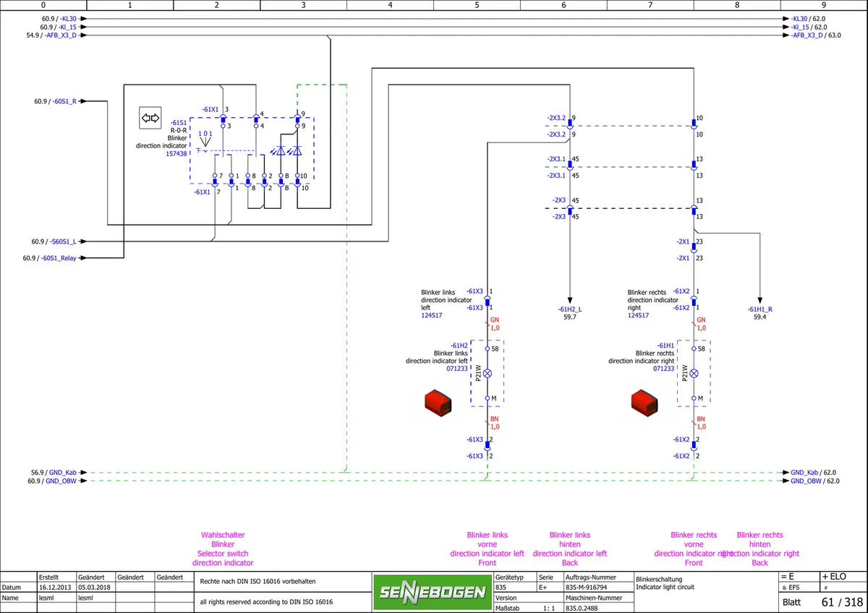Click the LED diode symbols in switch -61S1
This screenshot has width=868, height=613.
tap(288, 150)
